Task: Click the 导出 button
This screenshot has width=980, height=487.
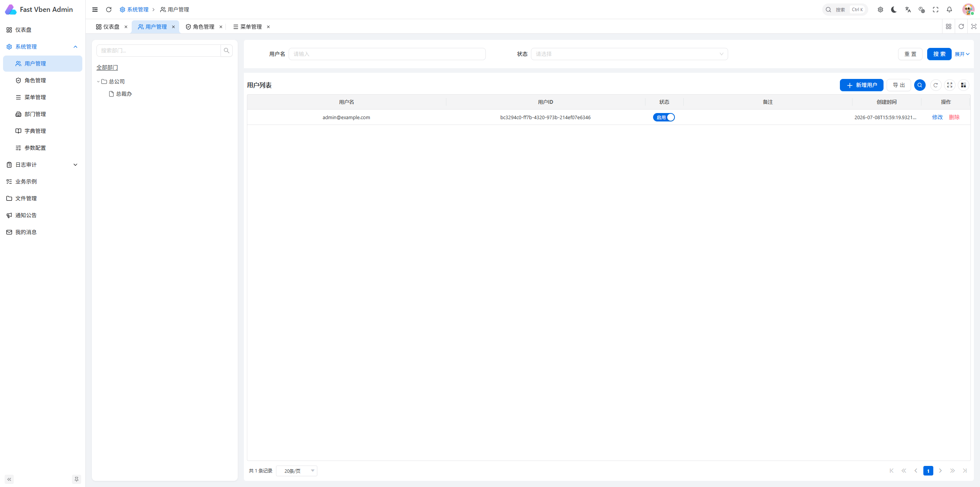Action: [x=899, y=85]
